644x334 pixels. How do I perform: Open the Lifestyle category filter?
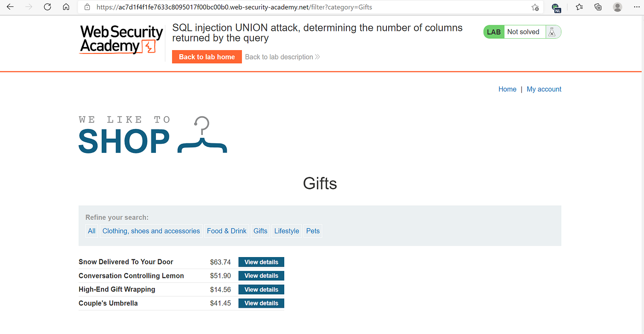click(287, 231)
